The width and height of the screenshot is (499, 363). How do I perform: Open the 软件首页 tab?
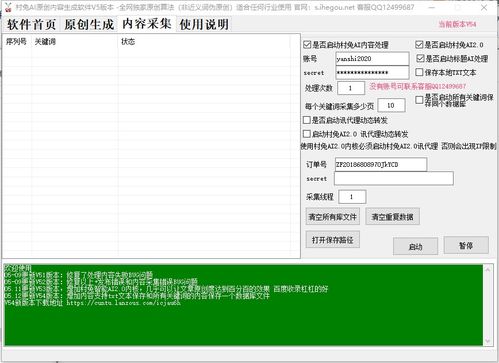tap(32, 24)
